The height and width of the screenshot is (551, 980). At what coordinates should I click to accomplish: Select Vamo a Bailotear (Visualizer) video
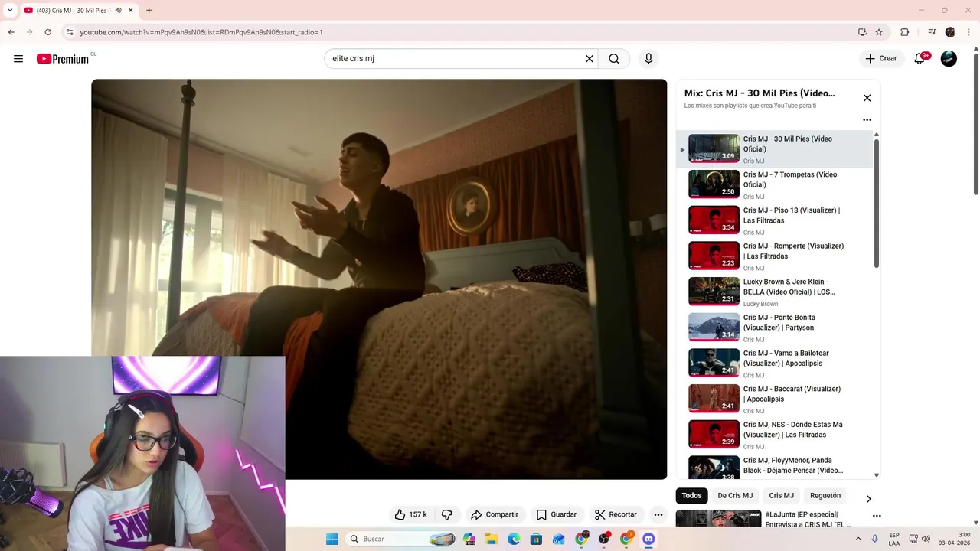click(x=774, y=364)
